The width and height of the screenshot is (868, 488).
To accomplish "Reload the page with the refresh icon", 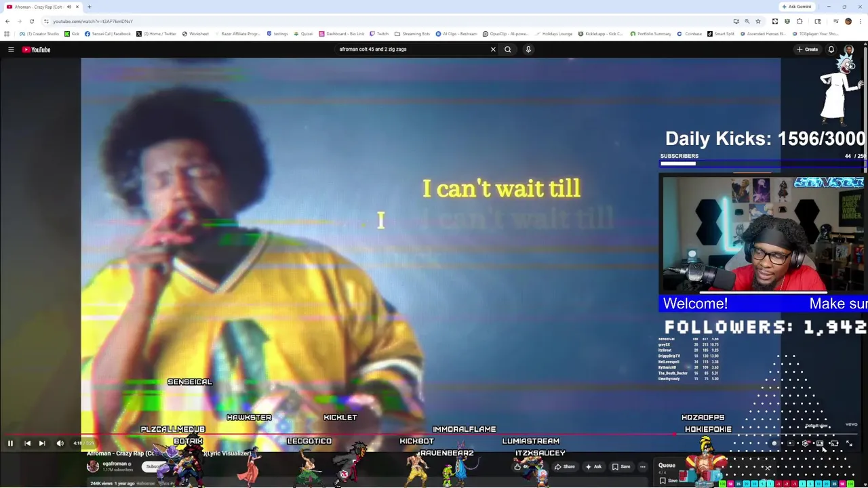I will [31, 21].
